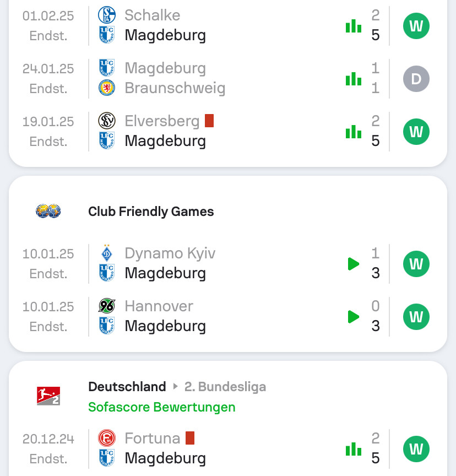The width and height of the screenshot is (456, 476).
Task: Tap the Dynamo Kyiv crest
Action: [107, 253]
